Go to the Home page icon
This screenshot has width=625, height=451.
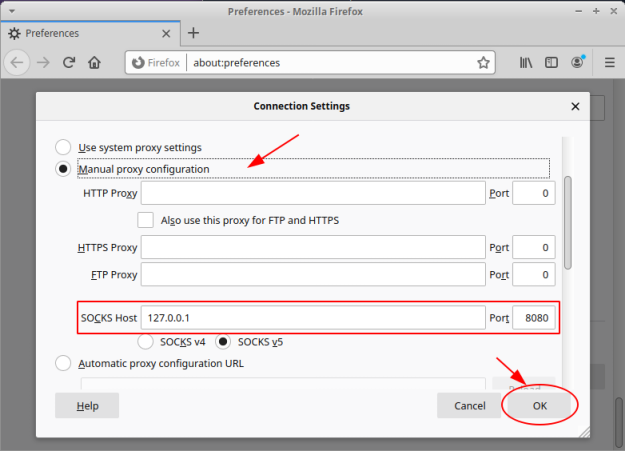(94, 63)
